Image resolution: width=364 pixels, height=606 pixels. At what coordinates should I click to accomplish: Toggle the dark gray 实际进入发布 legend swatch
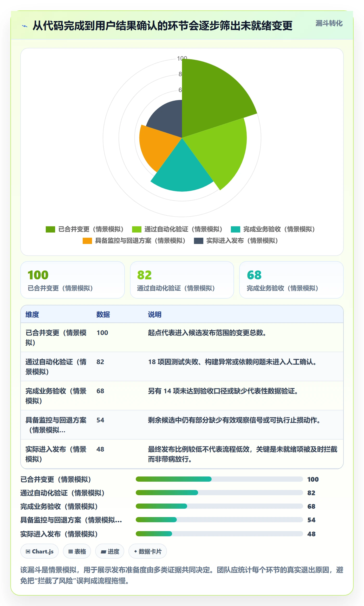(198, 241)
